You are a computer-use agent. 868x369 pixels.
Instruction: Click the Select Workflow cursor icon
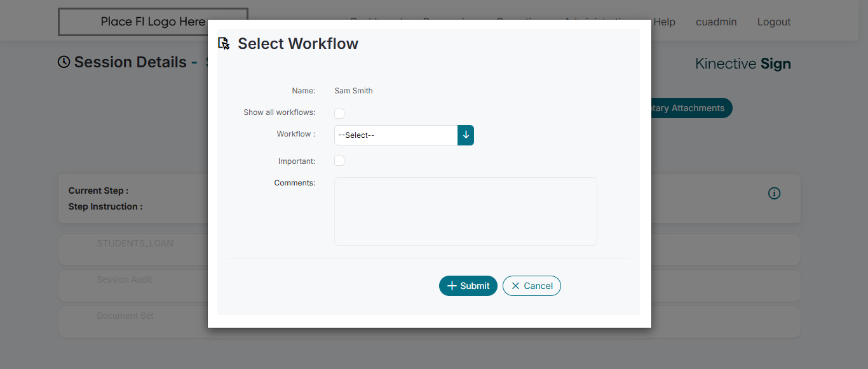pyautogui.click(x=224, y=44)
